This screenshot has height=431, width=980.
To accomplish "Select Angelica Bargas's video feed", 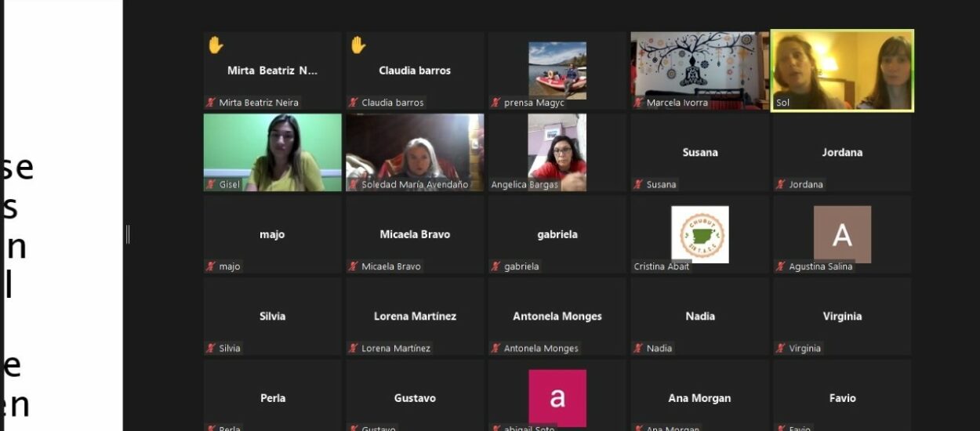I will point(557,153).
